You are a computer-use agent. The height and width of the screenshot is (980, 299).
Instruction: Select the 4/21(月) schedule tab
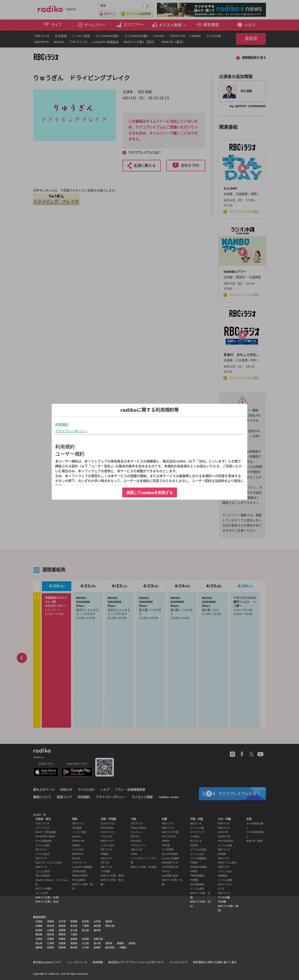(88, 586)
